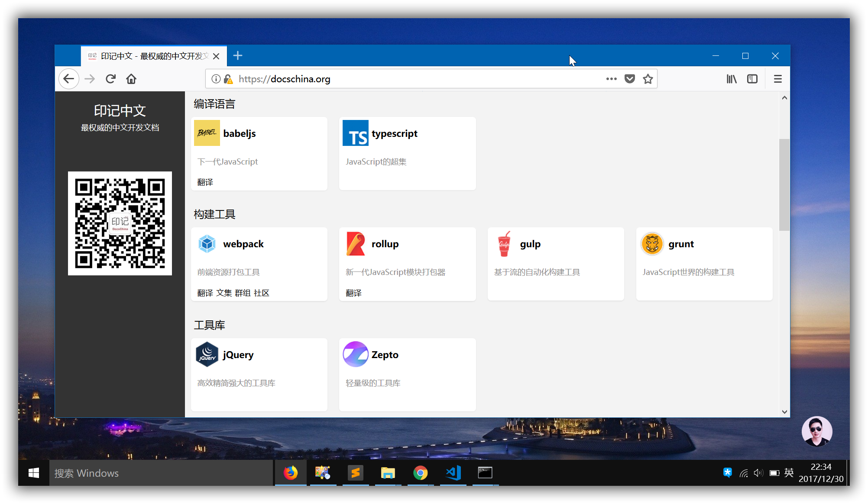Open a new tab with plus button
The image size is (868, 504).
point(238,56)
